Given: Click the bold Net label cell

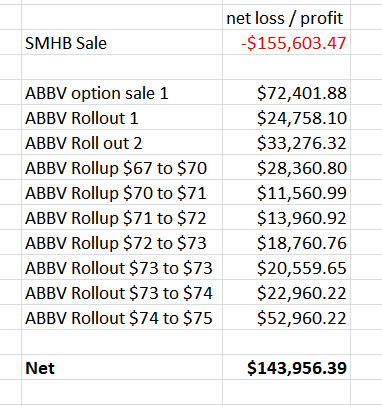Looking at the screenshot, I should tap(122, 367).
